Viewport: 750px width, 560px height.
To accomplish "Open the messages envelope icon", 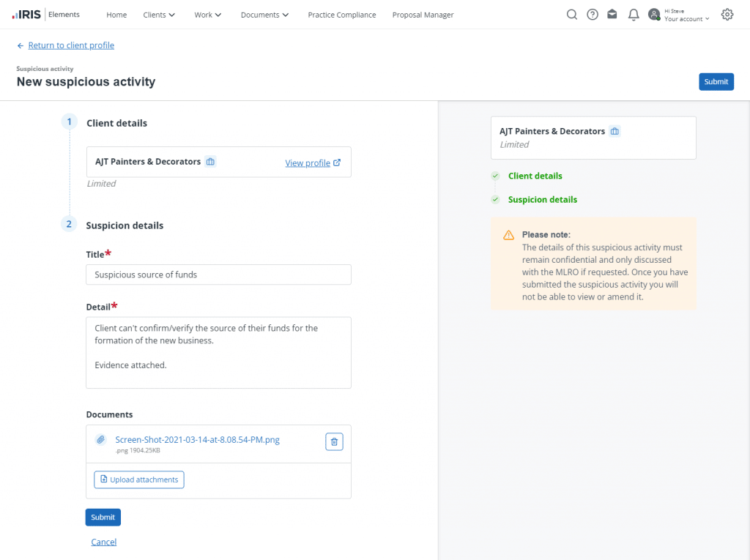I will pos(612,15).
